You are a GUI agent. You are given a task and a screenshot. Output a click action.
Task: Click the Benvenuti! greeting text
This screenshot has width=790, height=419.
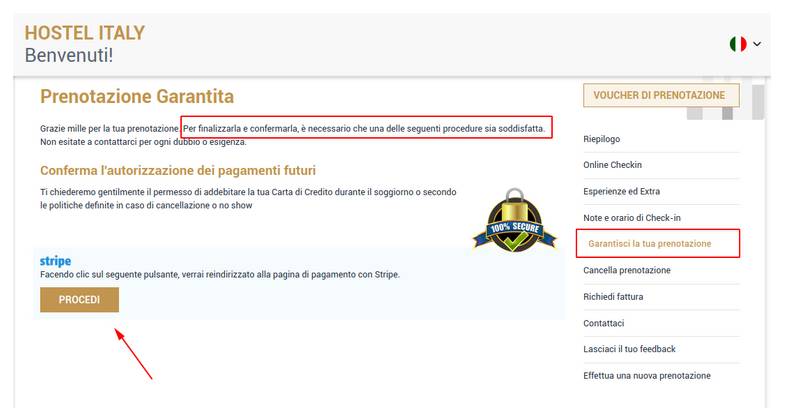69,55
